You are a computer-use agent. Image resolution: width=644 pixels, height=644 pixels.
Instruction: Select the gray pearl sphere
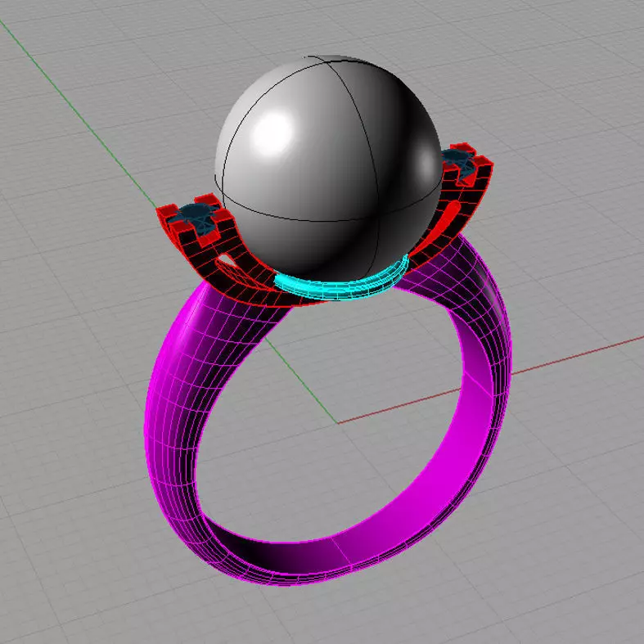coord(328,169)
